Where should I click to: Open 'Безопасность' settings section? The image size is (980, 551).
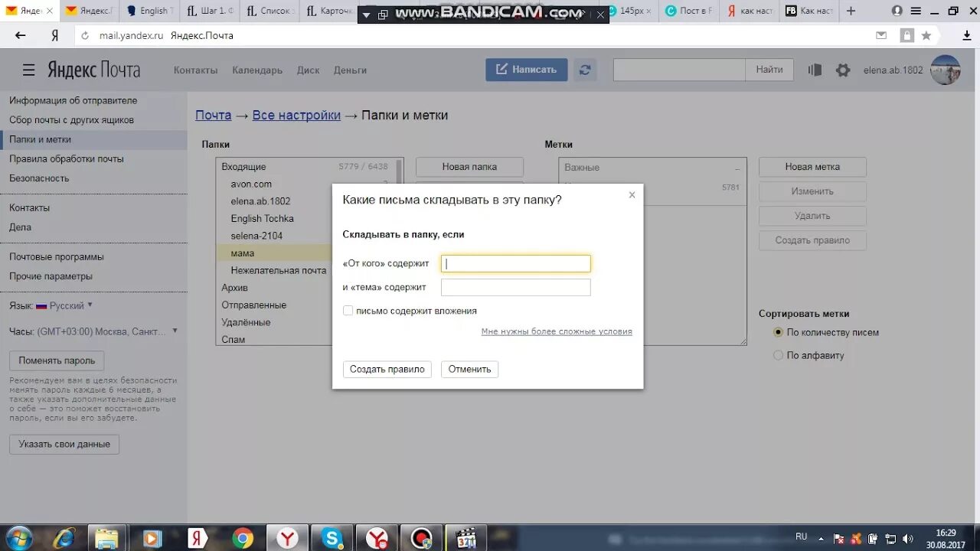point(39,178)
